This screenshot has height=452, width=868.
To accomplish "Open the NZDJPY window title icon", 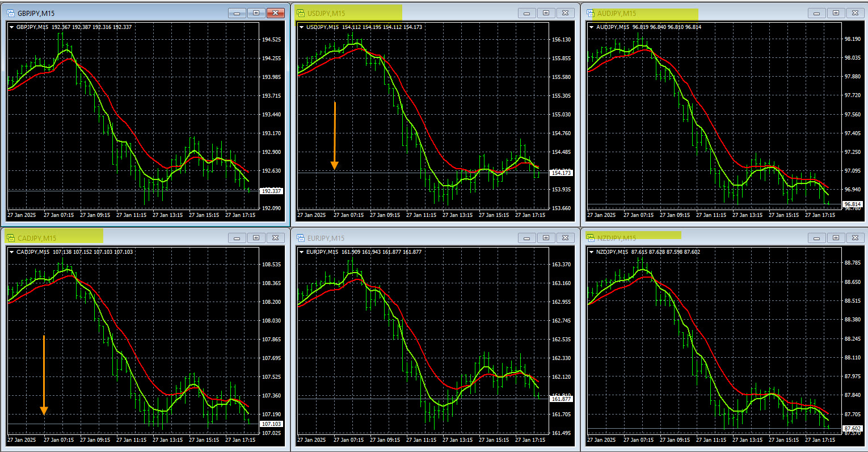I will pos(591,238).
